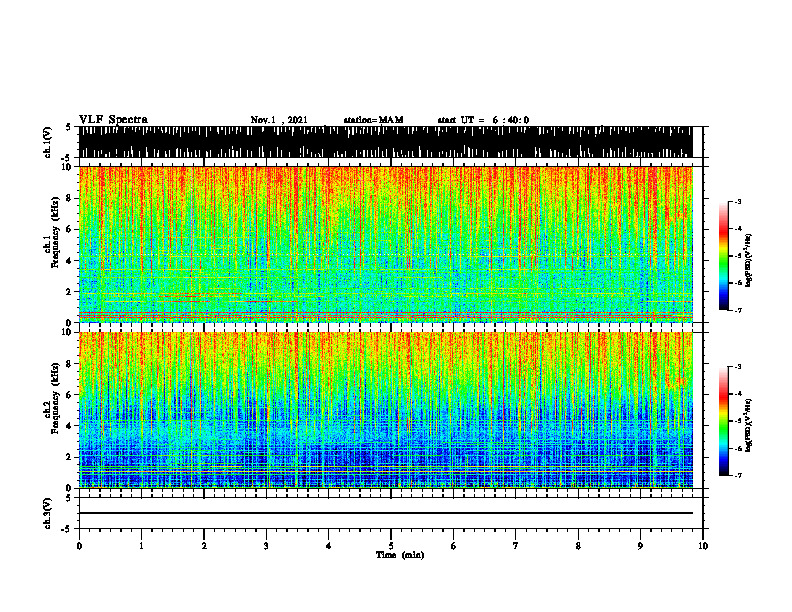Click the ch.1 spectrogram color scale bar
The image size is (792, 612).
(x=723, y=256)
